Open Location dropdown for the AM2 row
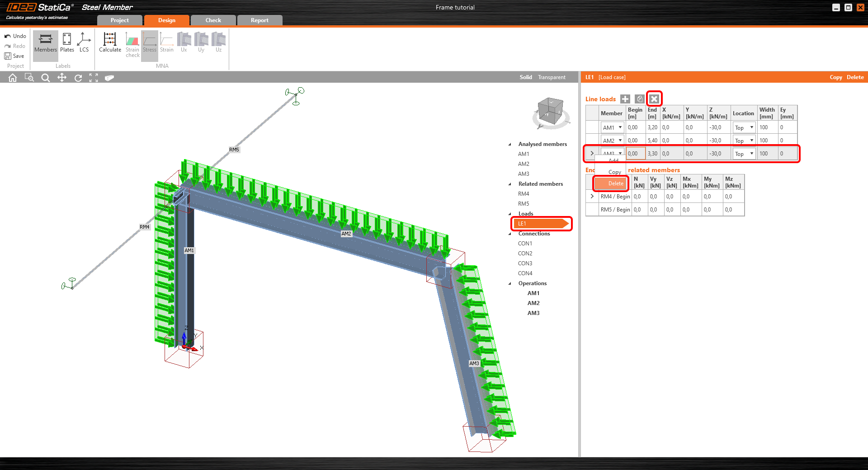 pos(751,141)
